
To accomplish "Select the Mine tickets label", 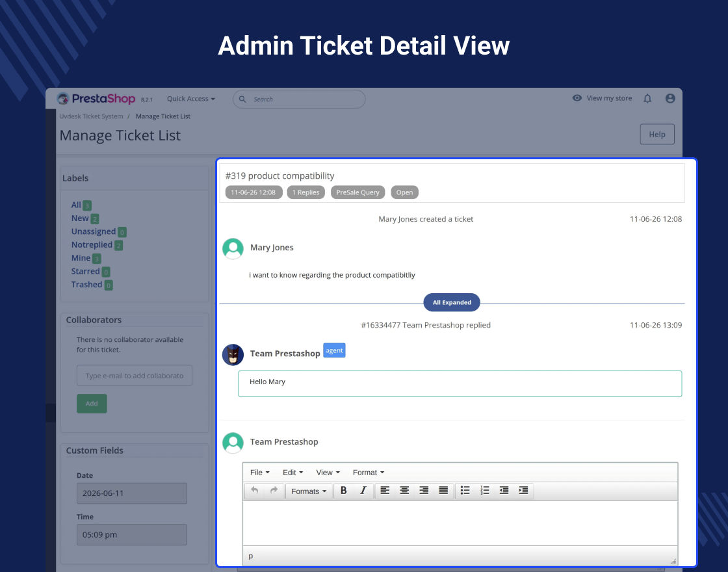I will click(81, 257).
